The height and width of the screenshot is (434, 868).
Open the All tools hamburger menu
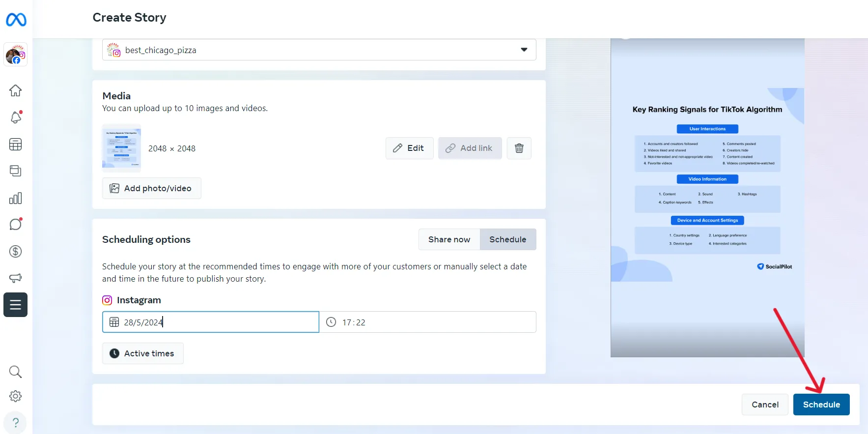click(16, 305)
